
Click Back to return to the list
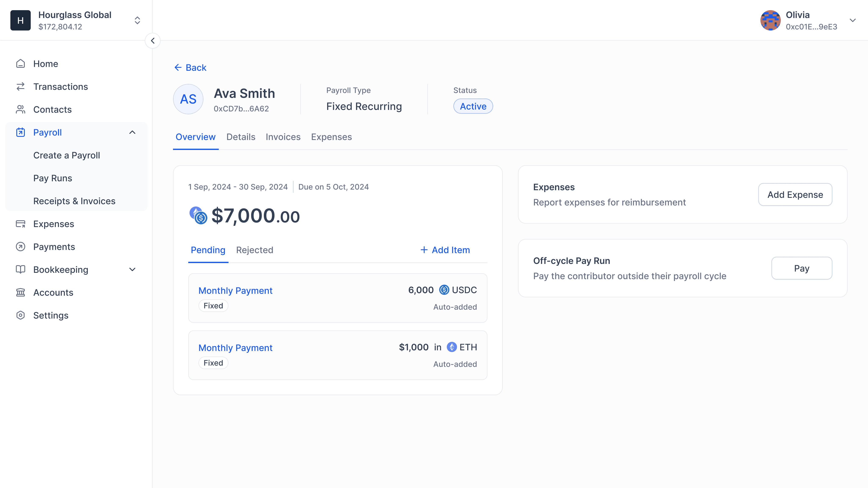pyautogui.click(x=190, y=67)
